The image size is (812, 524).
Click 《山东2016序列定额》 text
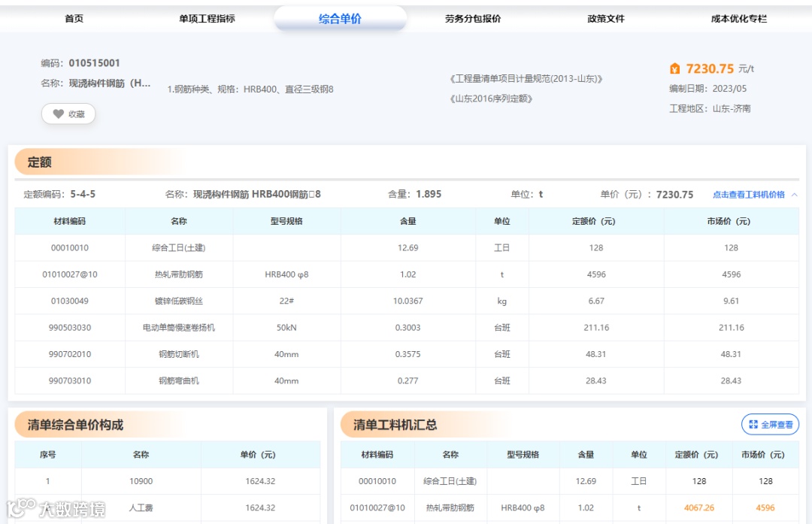tap(490, 98)
